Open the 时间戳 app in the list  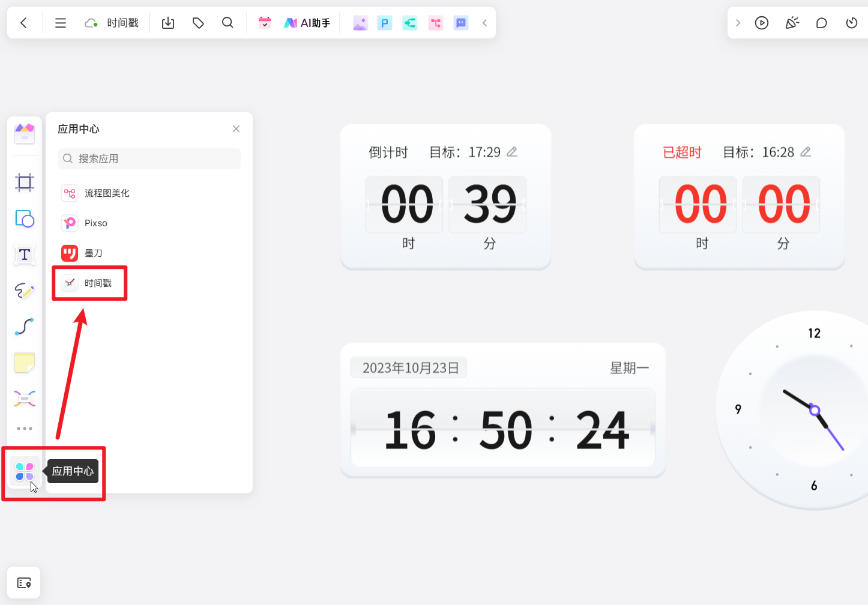point(86,283)
